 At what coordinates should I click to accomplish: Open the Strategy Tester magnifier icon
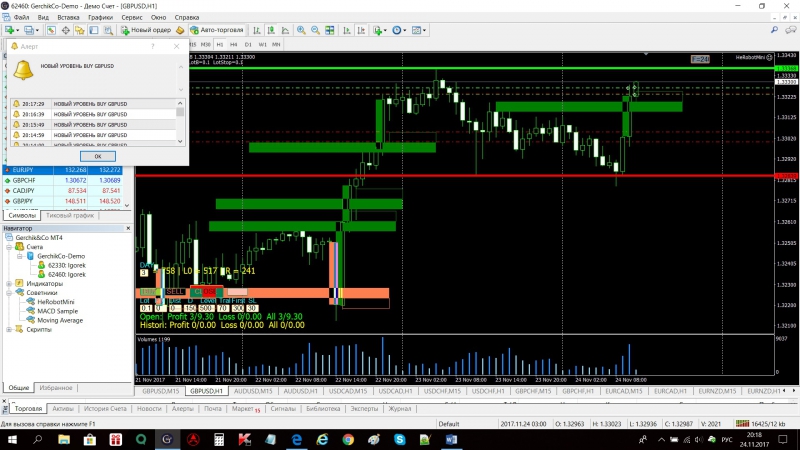click(108, 30)
